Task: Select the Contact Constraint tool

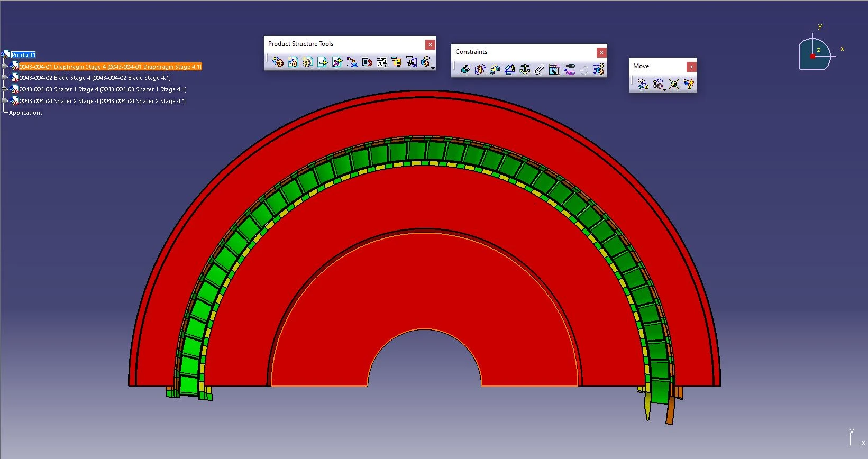Action: [x=480, y=69]
